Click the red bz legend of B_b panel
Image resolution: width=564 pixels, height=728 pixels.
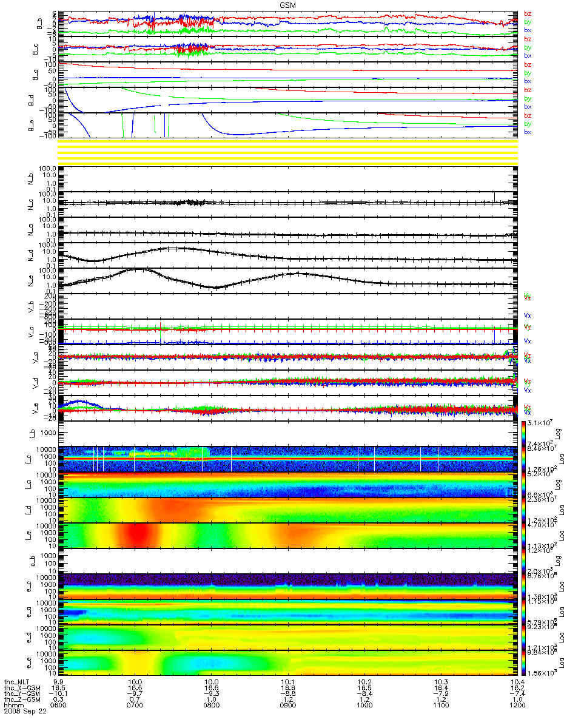pos(528,13)
